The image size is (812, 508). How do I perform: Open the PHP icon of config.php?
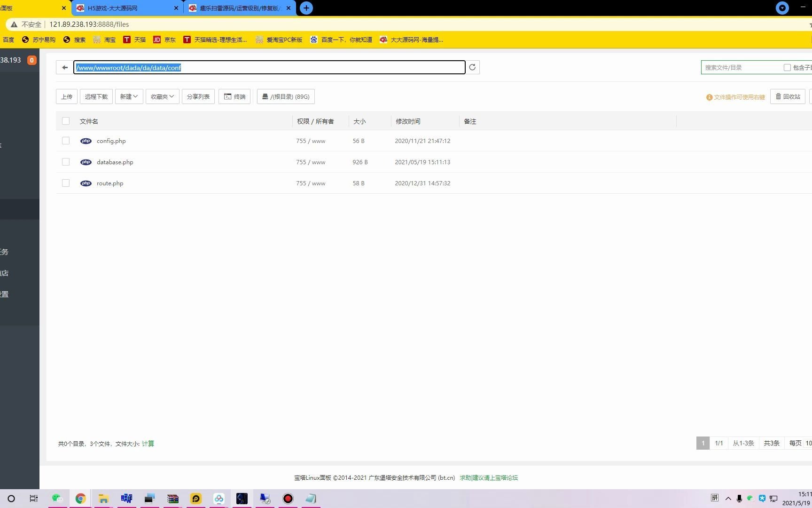86,141
